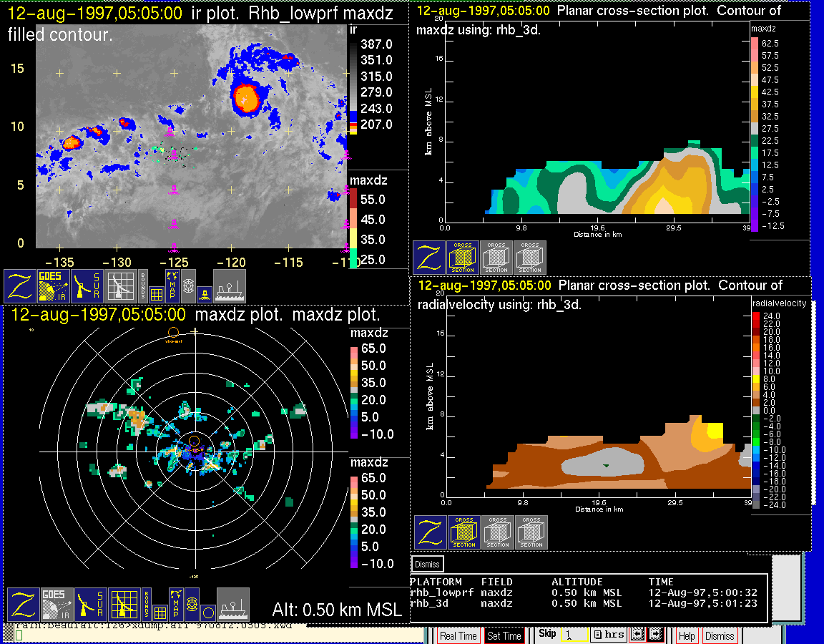Viewport: 824px width, 644px height.
Task: Click the yellow circle icon in lower-left toolbar
Action: tap(207, 611)
